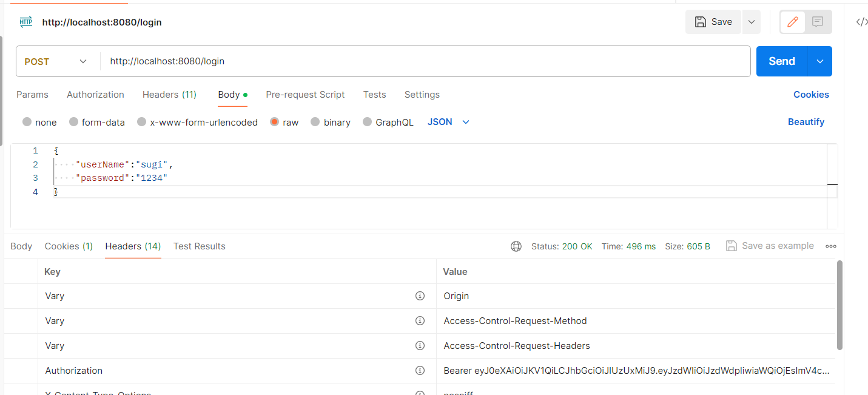Switch to Test Results tab

(199, 246)
